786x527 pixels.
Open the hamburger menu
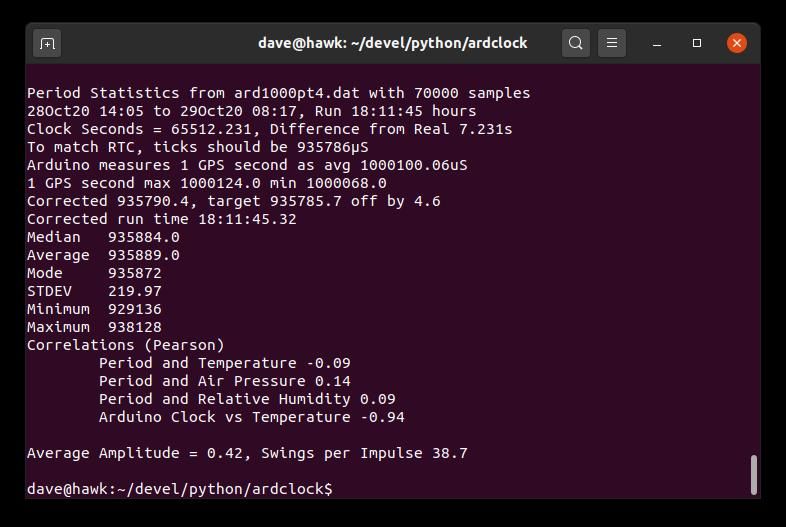[612, 43]
